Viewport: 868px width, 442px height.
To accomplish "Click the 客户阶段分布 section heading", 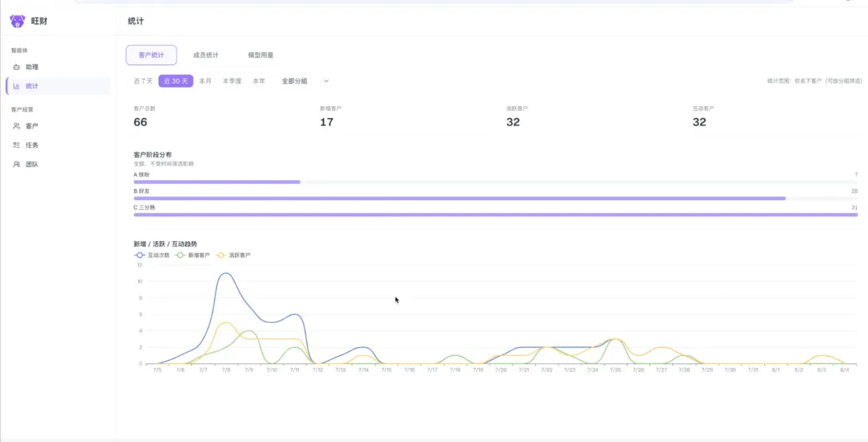I will click(153, 155).
